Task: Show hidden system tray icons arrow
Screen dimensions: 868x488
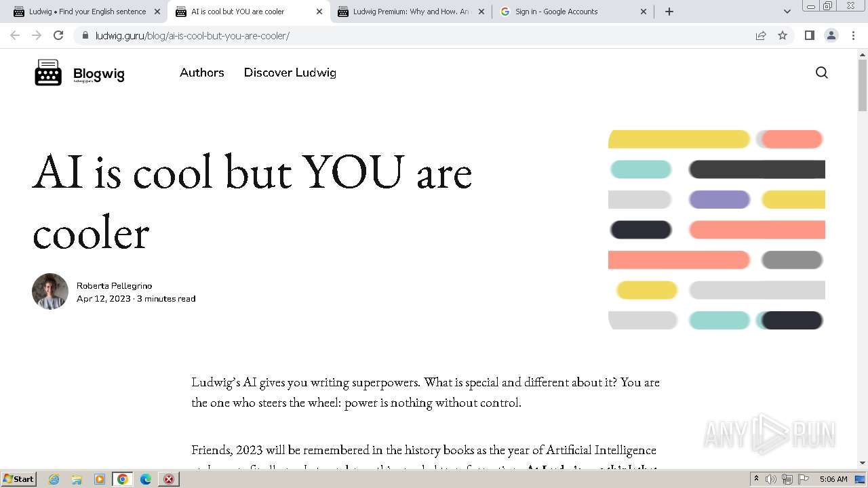Action: click(756, 479)
